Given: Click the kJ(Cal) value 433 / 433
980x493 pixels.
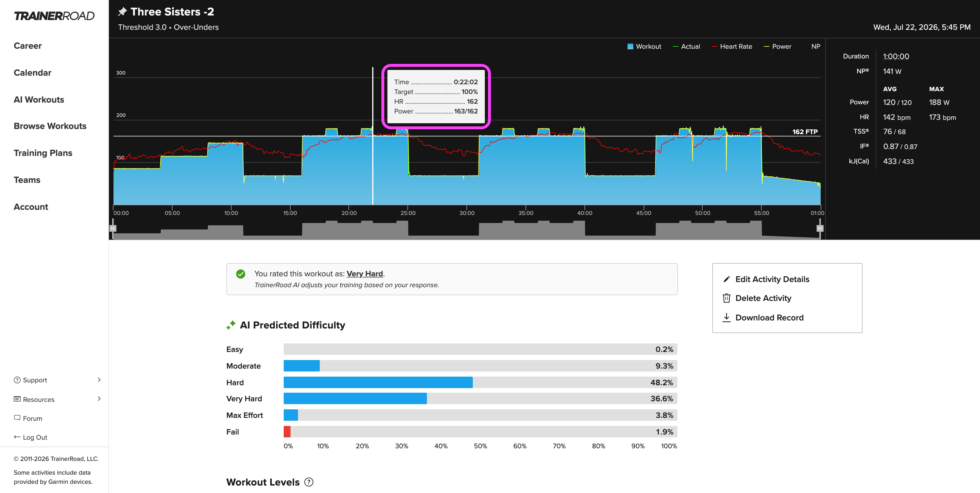Looking at the screenshot, I should [x=898, y=161].
